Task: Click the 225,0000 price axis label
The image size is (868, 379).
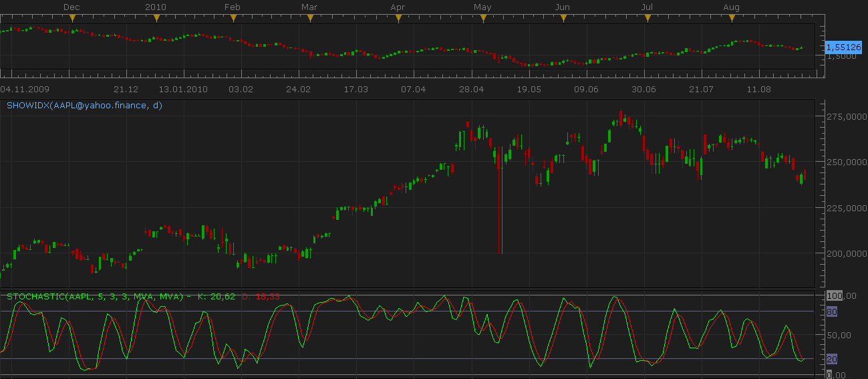Action: (x=847, y=208)
